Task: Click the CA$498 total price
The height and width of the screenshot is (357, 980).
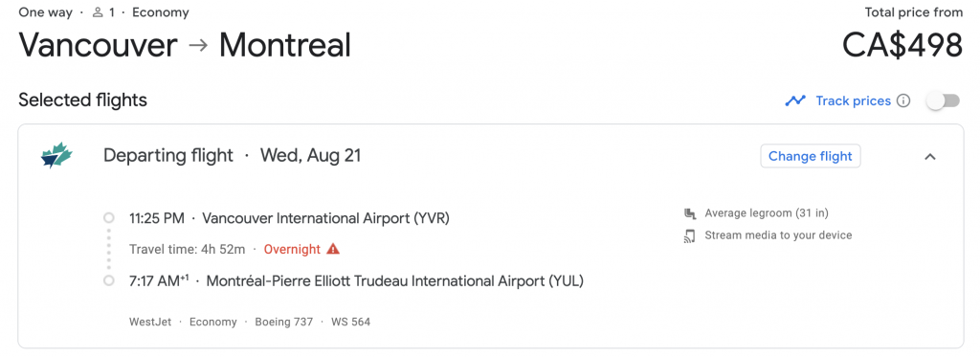Action: (x=902, y=46)
